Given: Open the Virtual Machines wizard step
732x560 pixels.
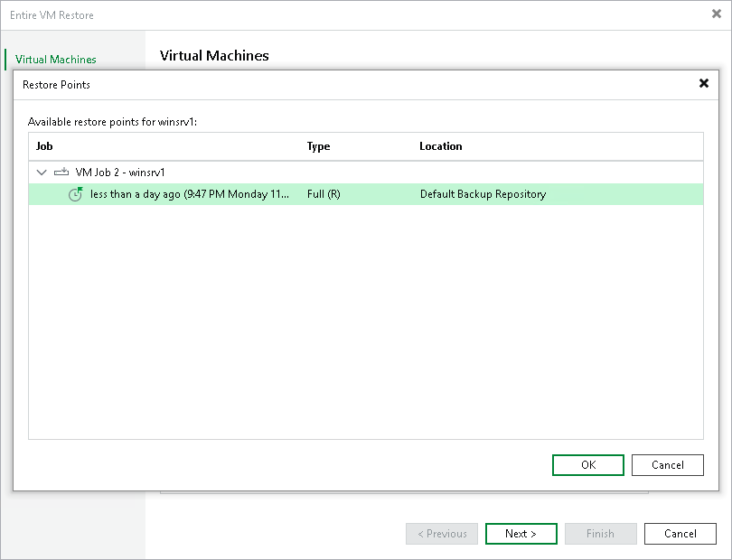Looking at the screenshot, I should click(56, 60).
